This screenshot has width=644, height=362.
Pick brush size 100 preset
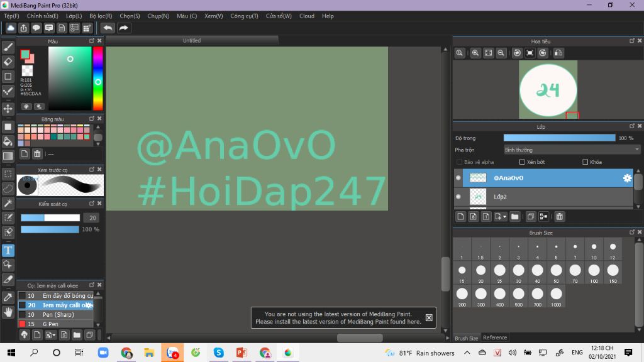pyautogui.click(x=594, y=273)
